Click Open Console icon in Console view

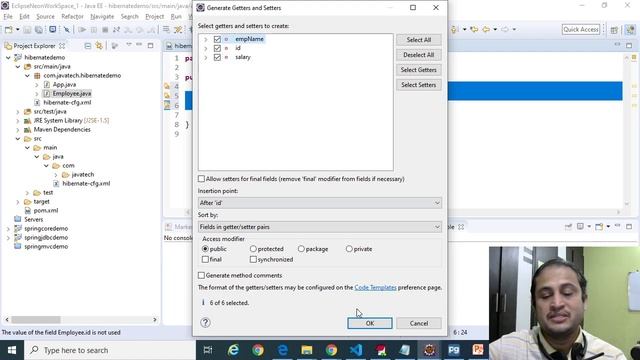coord(599,227)
